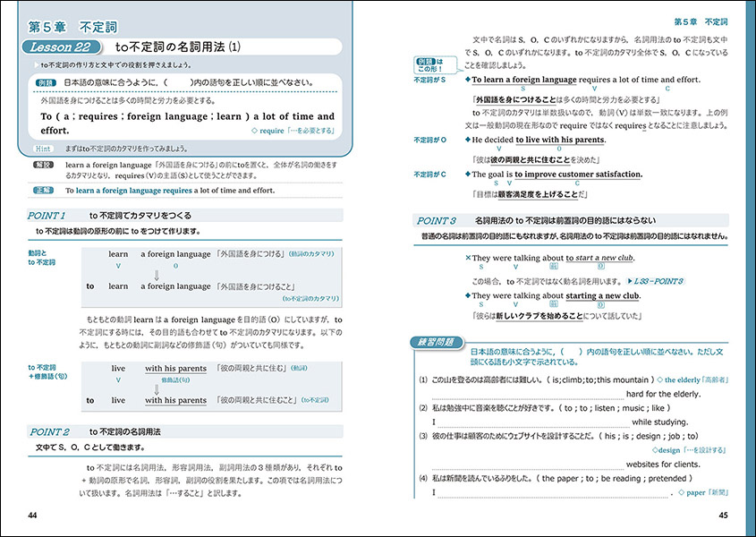Image resolution: width=756 pixels, height=537 pixels.
Task: Click the 解説 explanation badge
Action: click(x=43, y=166)
